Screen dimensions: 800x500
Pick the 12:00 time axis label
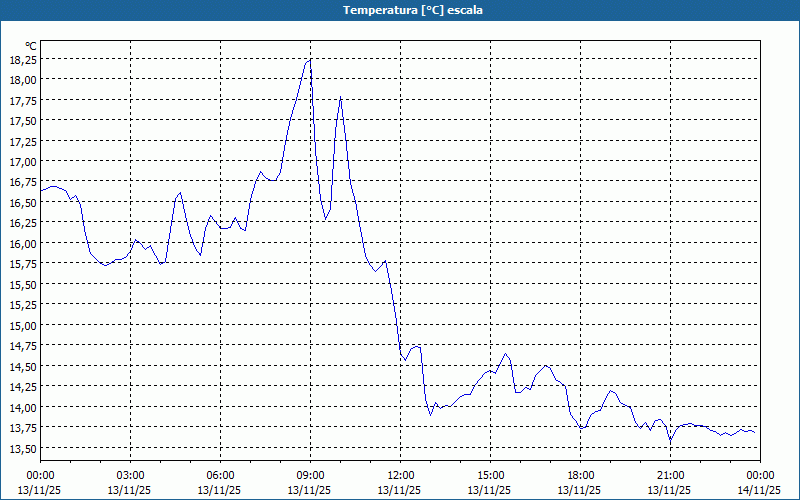click(401, 476)
